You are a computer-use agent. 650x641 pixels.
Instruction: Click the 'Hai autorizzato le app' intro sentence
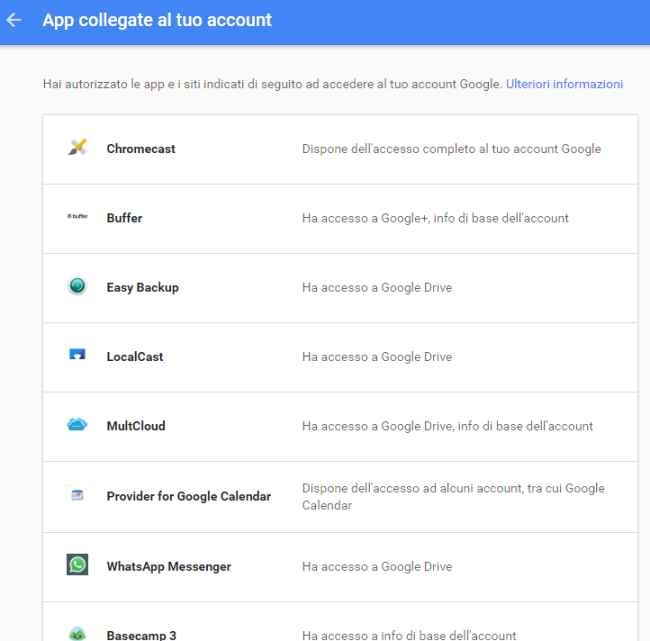coord(272,84)
